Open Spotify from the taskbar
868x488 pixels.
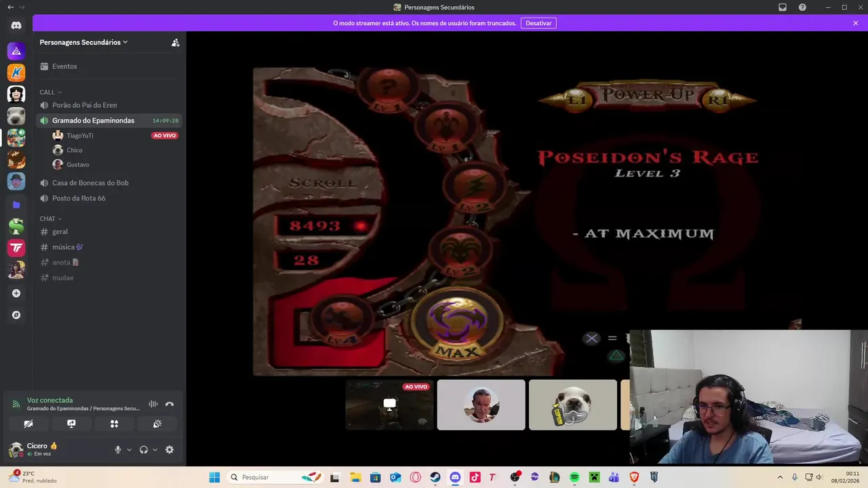[x=574, y=477]
